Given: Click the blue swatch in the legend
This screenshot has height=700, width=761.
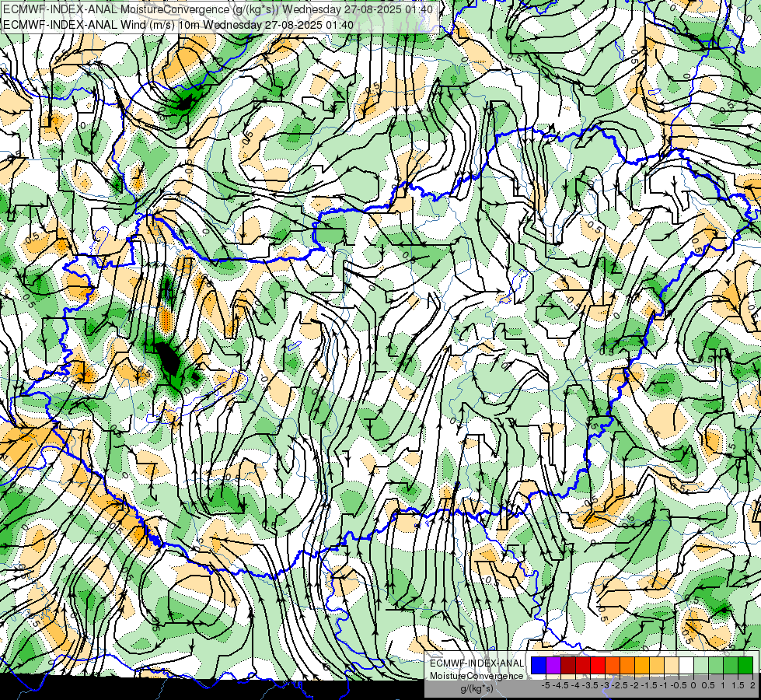Looking at the screenshot, I should [x=539, y=666].
